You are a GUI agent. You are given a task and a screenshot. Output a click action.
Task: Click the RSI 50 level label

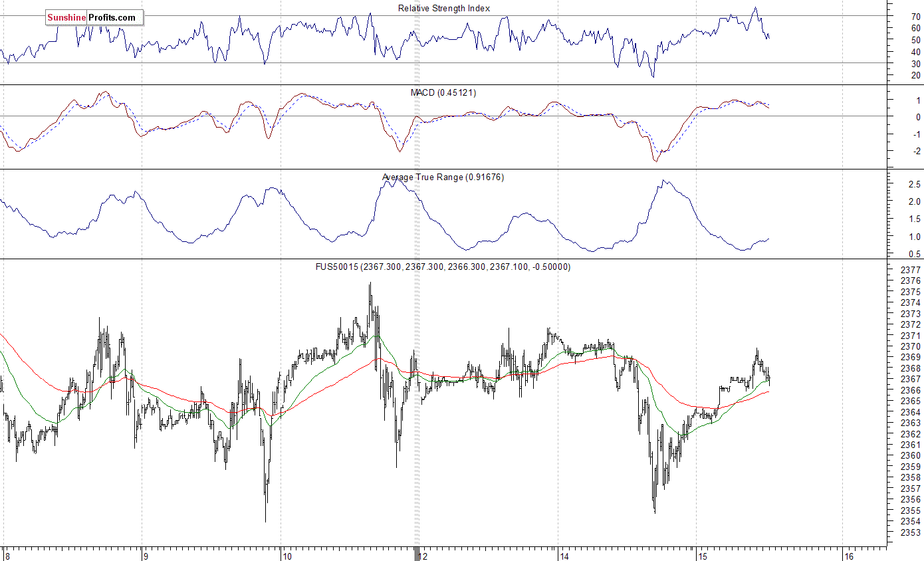coord(917,40)
